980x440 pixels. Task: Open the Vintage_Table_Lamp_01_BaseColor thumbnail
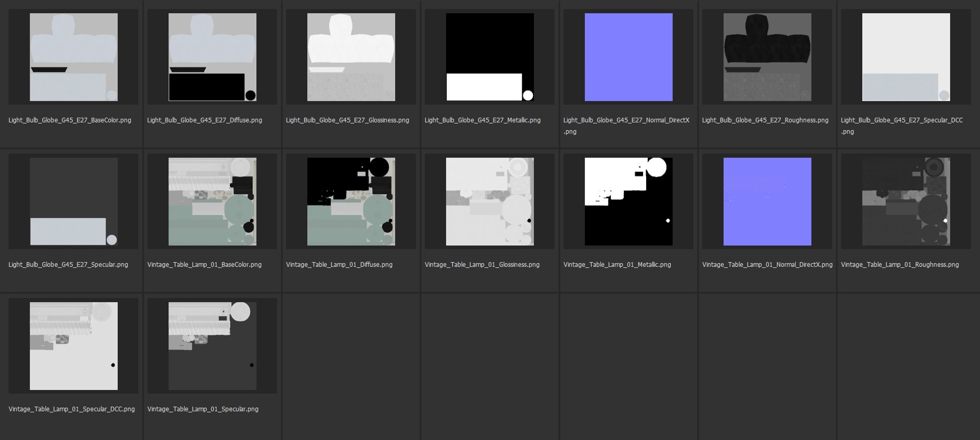(x=212, y=202)
